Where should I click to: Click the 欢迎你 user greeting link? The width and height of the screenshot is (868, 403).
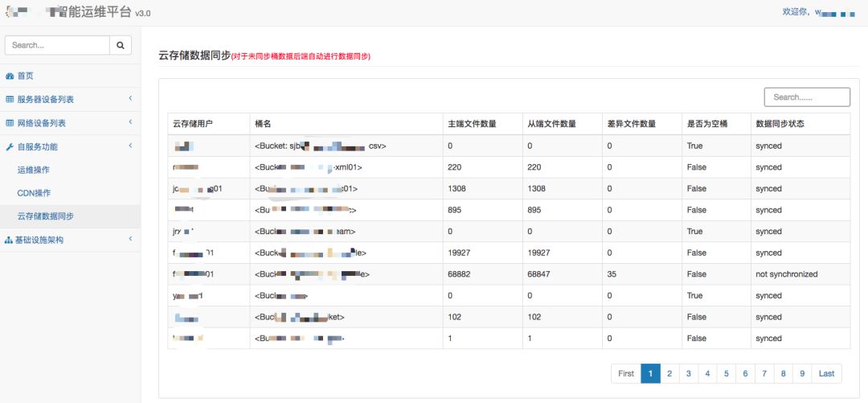coord(818,12)
